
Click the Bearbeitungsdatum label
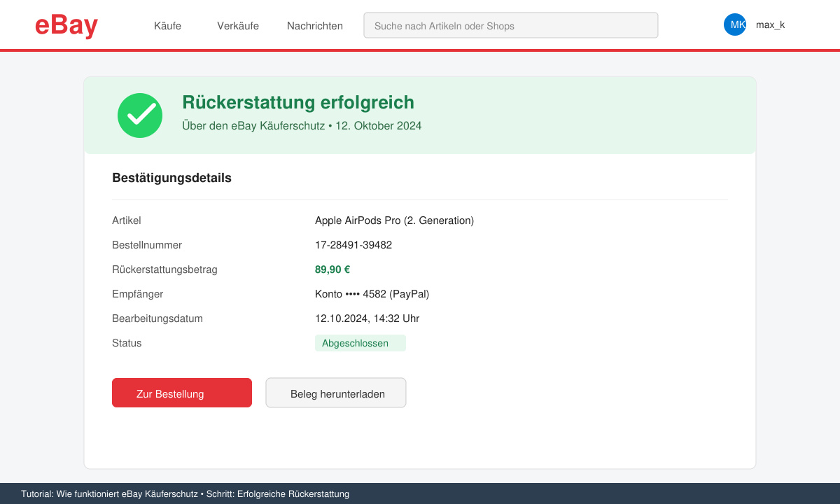157,318
